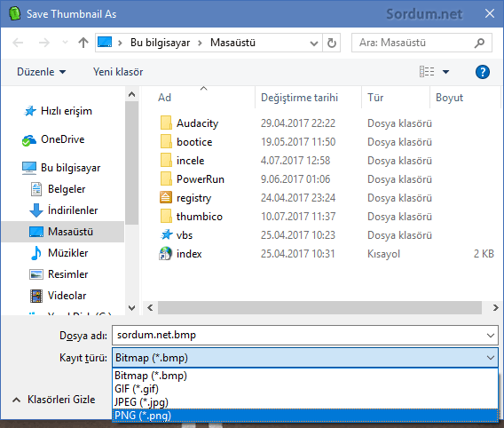The image size is (504, 428).
Task: Open Hızlı erişim in navigation pane
Action: click(x=58, y=111)
